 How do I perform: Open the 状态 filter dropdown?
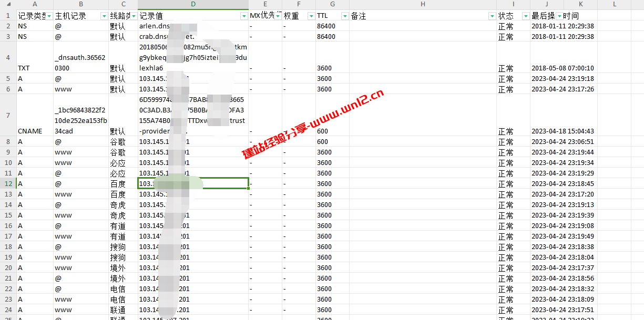click(x=525, y=16)
